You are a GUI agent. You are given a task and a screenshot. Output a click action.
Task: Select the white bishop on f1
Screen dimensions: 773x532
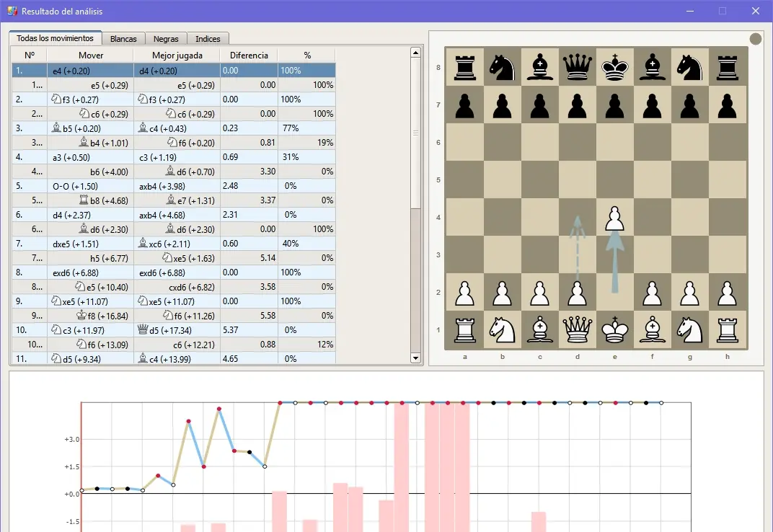pos(652,329)
